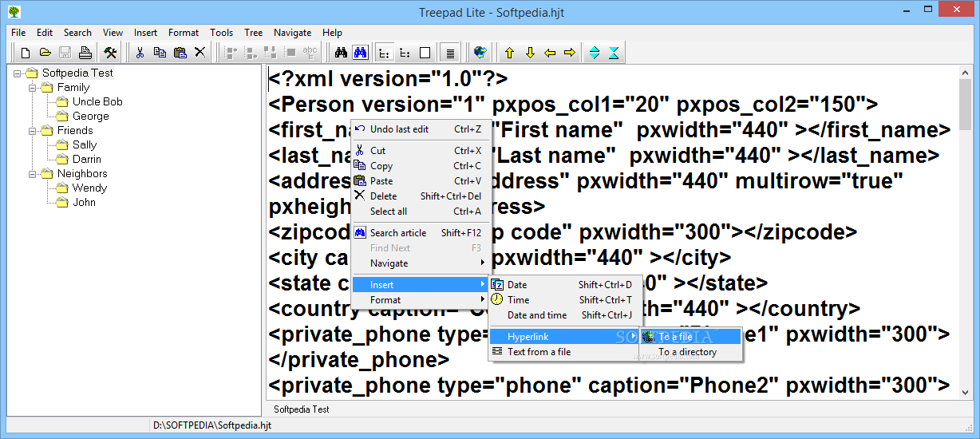Open the Search menu
Screen dimensions: 980x439
(77, 33)
